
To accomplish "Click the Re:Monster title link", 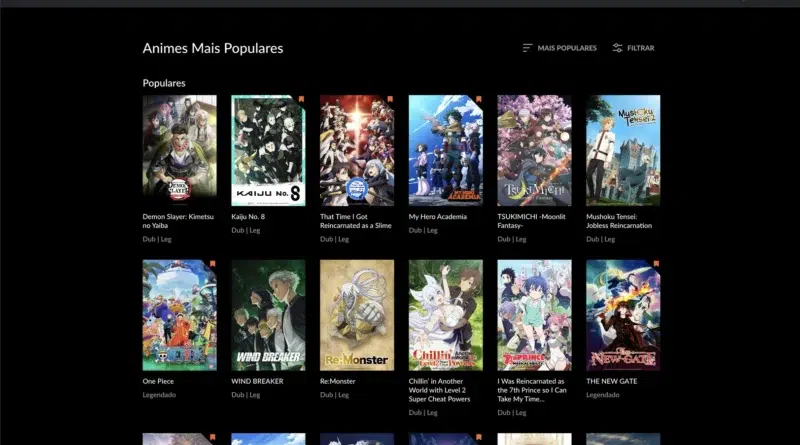I will point(338,381).
